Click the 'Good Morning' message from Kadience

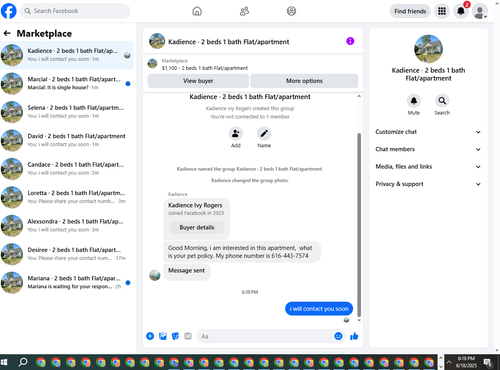(x=242, y=252)
